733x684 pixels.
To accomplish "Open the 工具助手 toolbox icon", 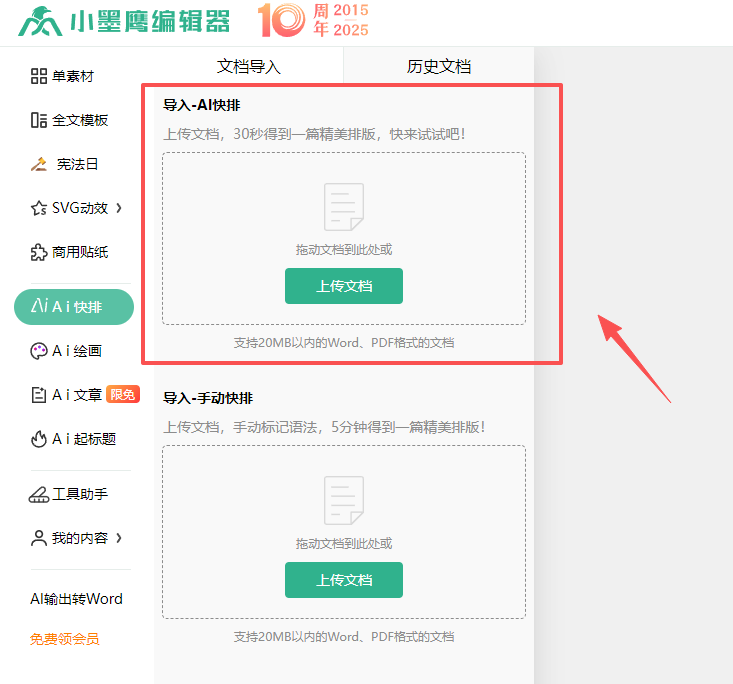I will click(39, 494).
